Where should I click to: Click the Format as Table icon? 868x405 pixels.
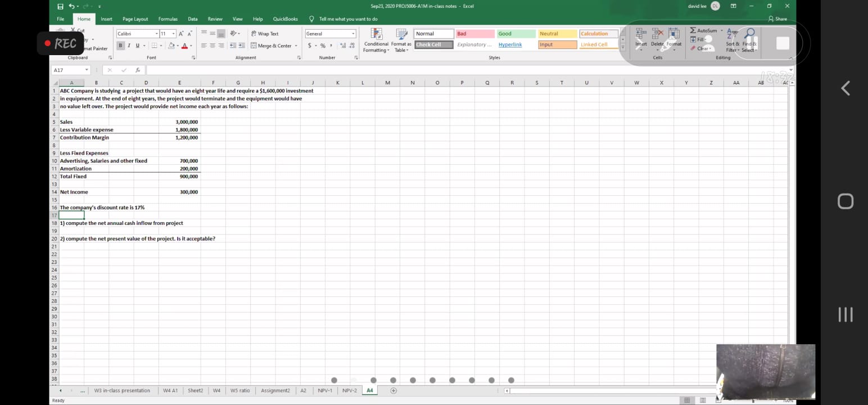pos(401,35)
